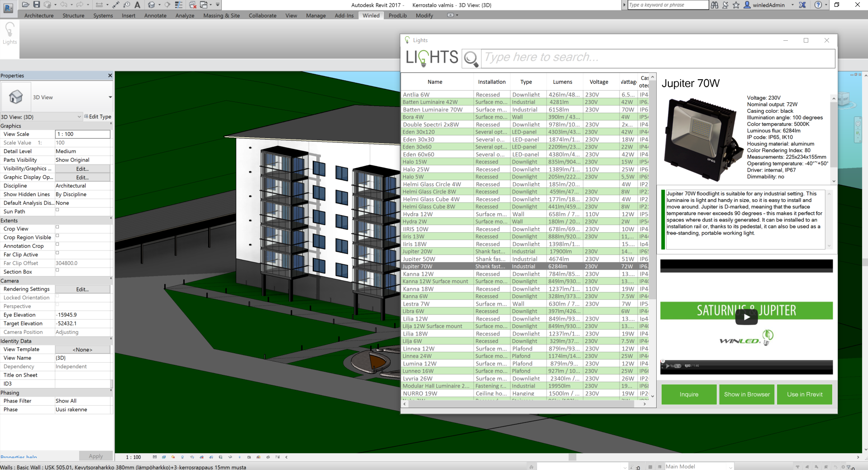
Task: Enable the Crop View checkbox
Action: click(x=57, y=227)
